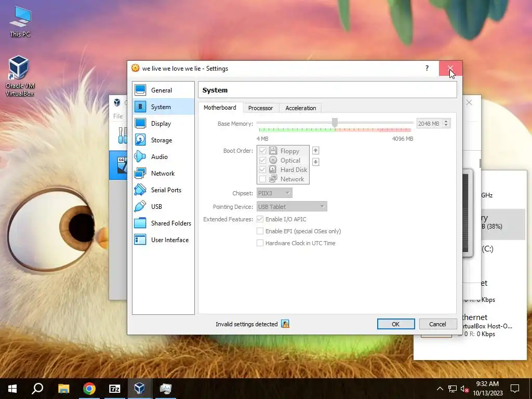
Task: Toggle Enable I/O APIC checkbox
Action: coord(260,219)
